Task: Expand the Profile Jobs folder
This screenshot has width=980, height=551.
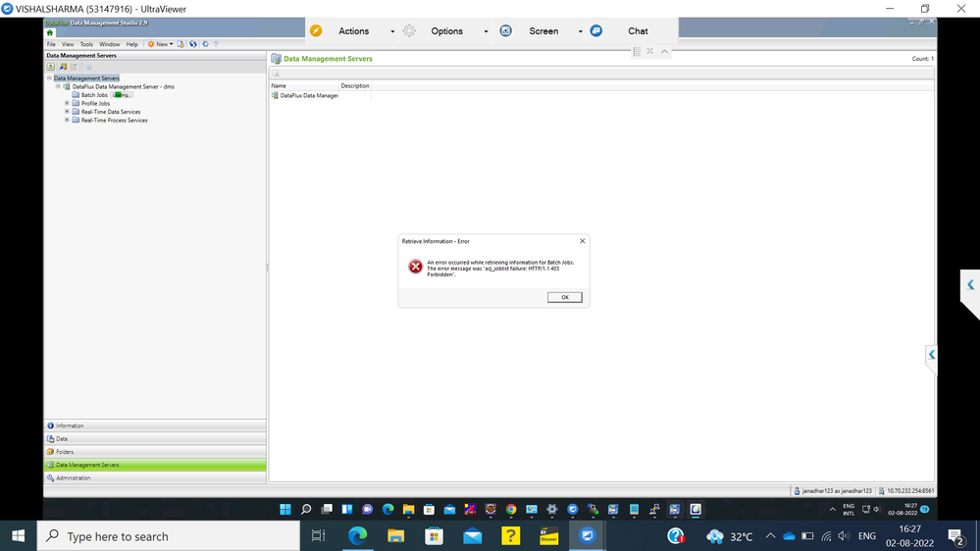Action: point(67,103)
